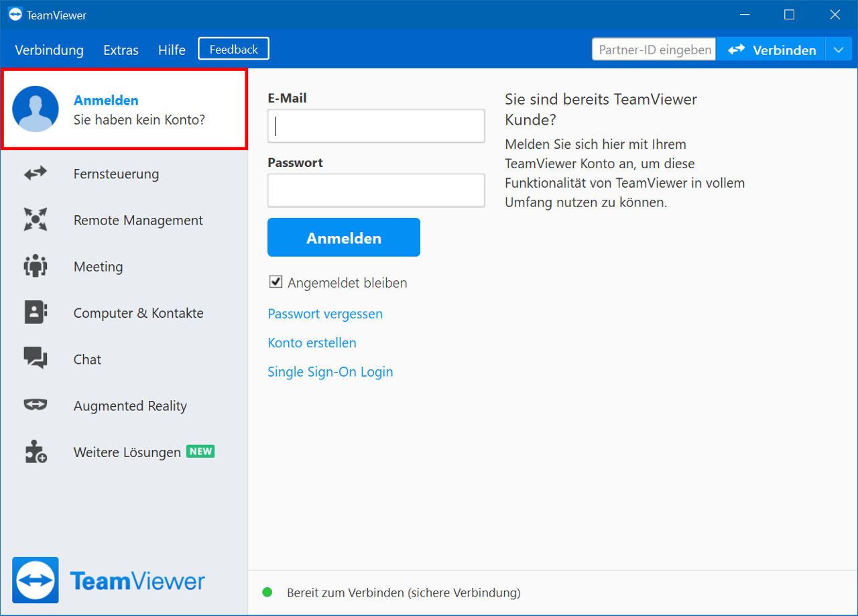Click 'Bereit zum Verbinden' status text

[404, 593]
